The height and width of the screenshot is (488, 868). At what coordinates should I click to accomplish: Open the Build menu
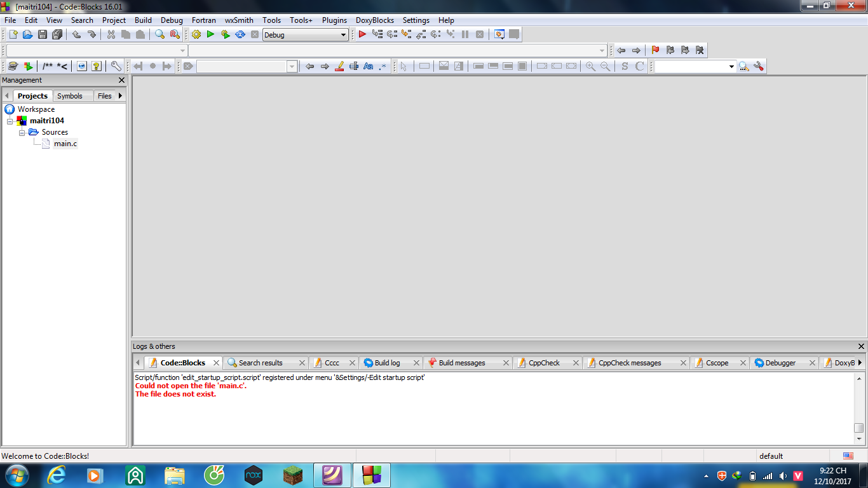144,20
